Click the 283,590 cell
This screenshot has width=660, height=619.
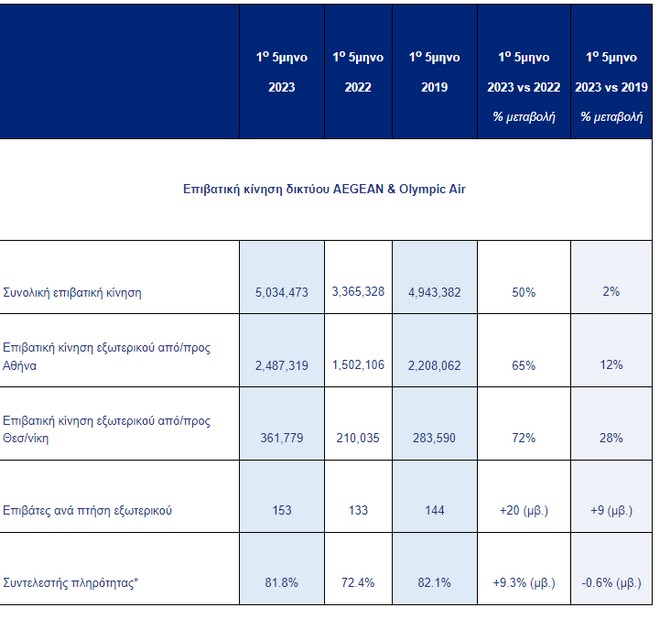click(x=434, y=438)
